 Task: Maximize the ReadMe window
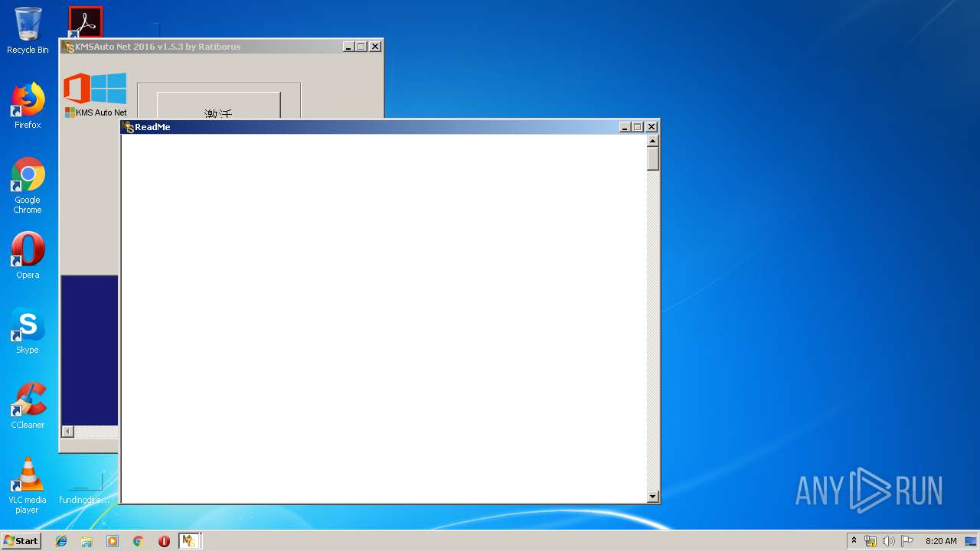tap(637, 127)
